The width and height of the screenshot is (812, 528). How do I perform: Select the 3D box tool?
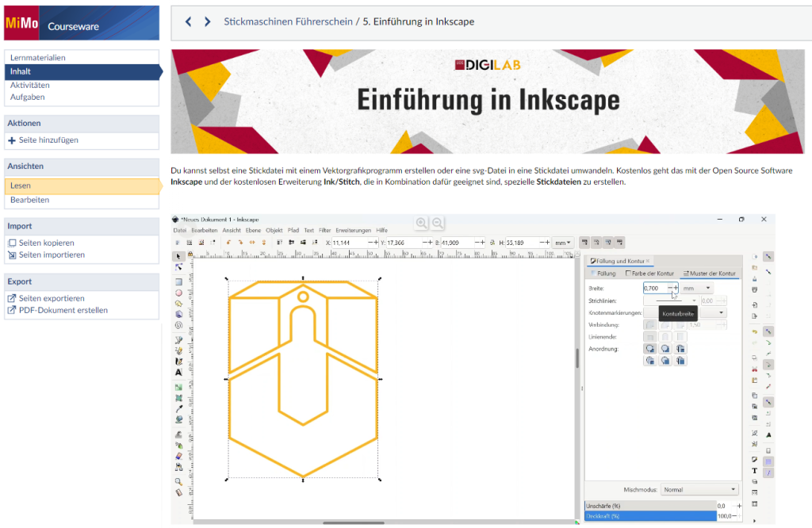click(178, 314)
